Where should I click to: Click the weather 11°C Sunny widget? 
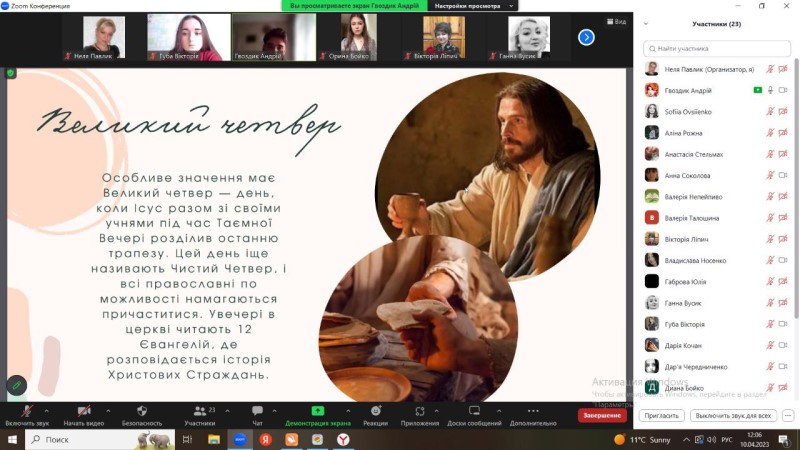coord(642,439)
